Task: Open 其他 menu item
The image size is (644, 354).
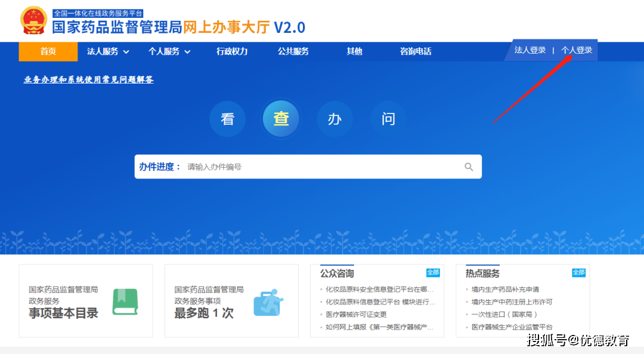Action: pyautogui.click(x=354, y=51)
